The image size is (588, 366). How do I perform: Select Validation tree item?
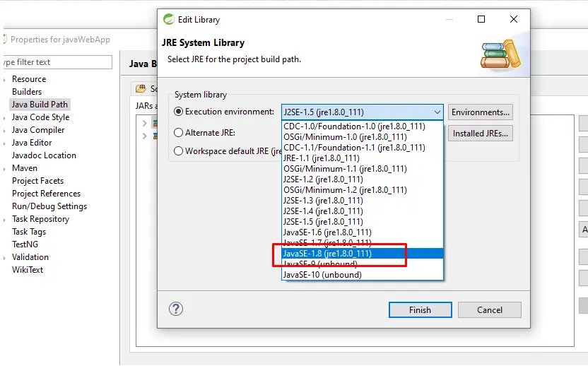tap(30, 257)
